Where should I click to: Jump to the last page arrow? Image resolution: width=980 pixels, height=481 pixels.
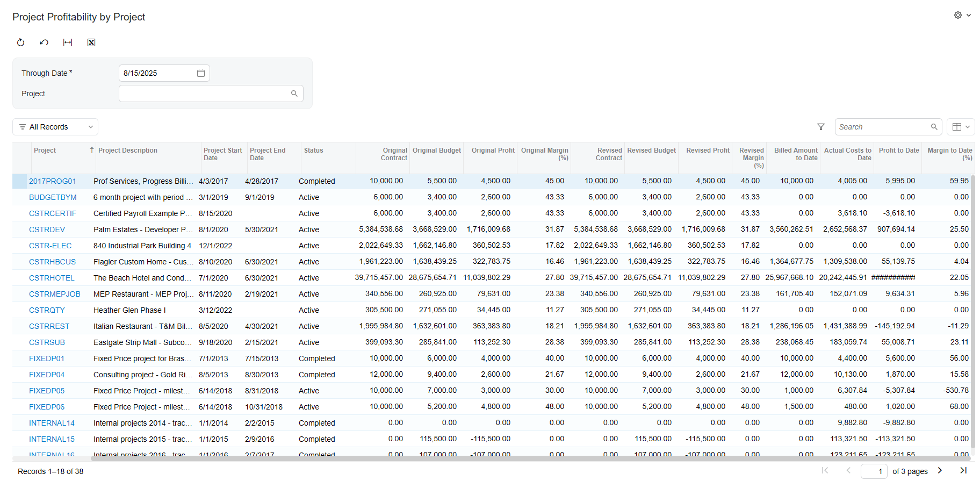coord(963,471)
